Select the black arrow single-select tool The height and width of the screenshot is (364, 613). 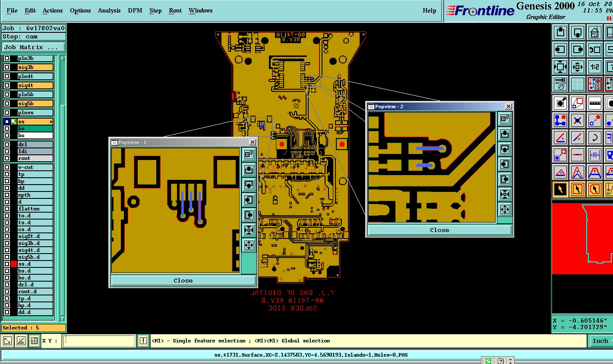560,189
